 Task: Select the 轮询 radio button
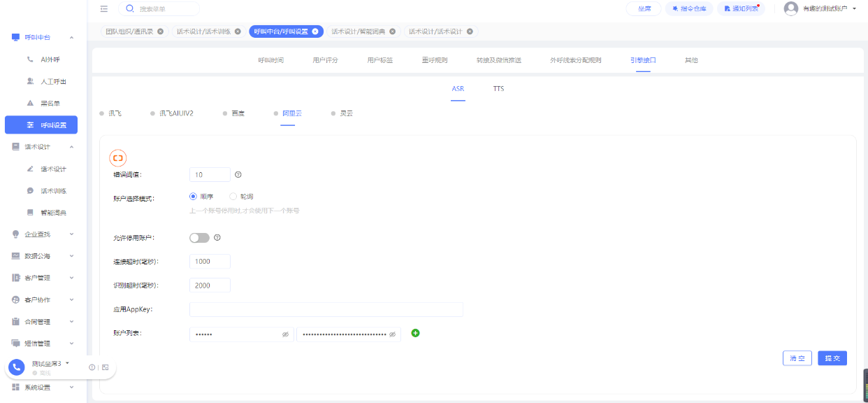pyautogui.click(x=233, y=197)
